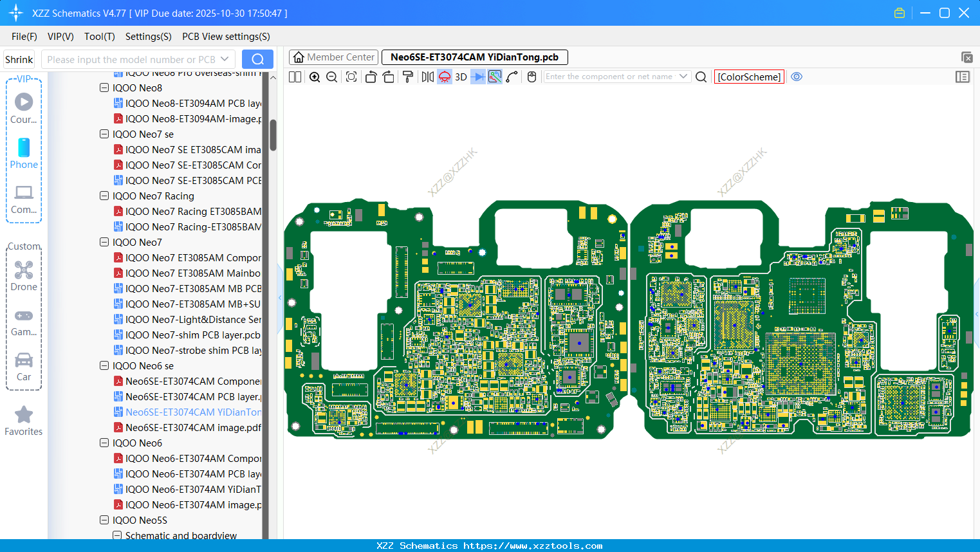The image size is (980, 552).
Task: Open the Drone category in sidebar
Action: pyautogui.click(x=24, y=276)
